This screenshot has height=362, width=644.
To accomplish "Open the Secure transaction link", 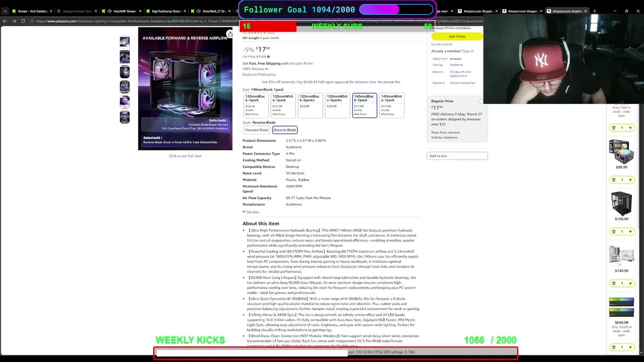I will pos(462,83).
